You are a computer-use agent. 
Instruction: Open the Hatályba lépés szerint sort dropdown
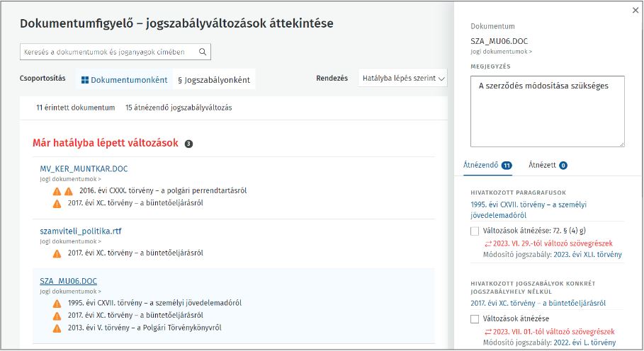tap(403, 79)
